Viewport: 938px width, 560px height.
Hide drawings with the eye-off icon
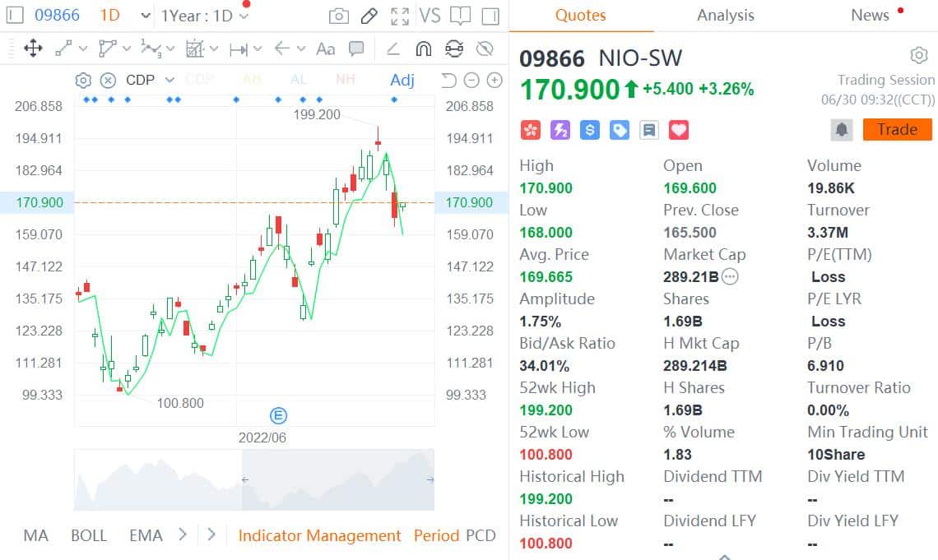(485, 49)
